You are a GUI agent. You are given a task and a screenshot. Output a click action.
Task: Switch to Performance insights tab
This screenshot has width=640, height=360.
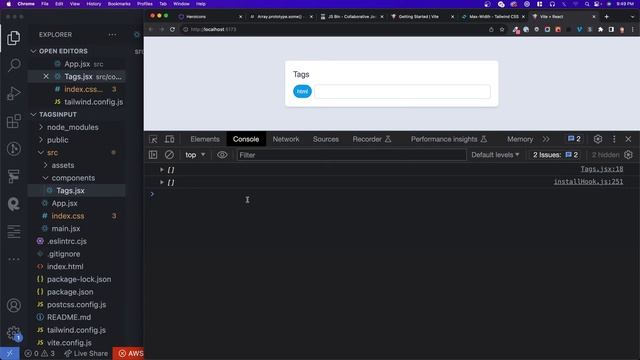(x=449, y=139)
